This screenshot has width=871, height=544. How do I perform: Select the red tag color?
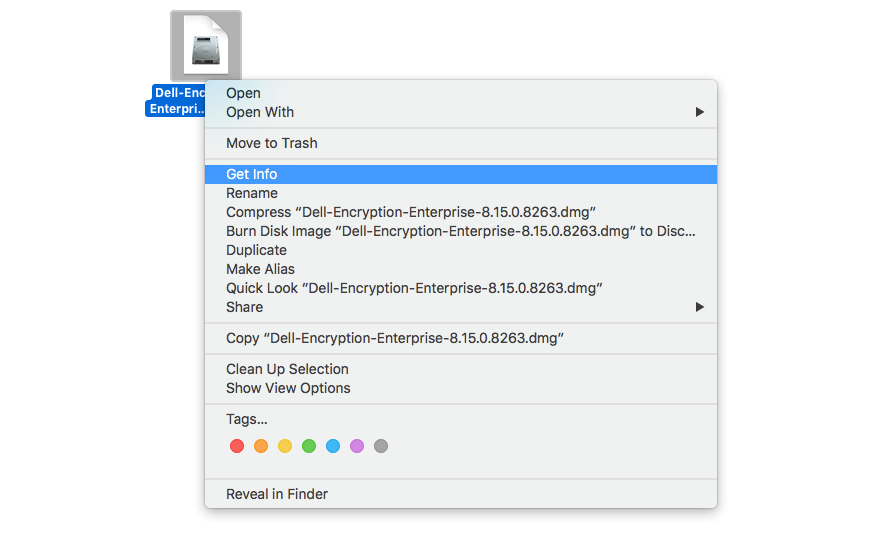[x=237, y=446]
